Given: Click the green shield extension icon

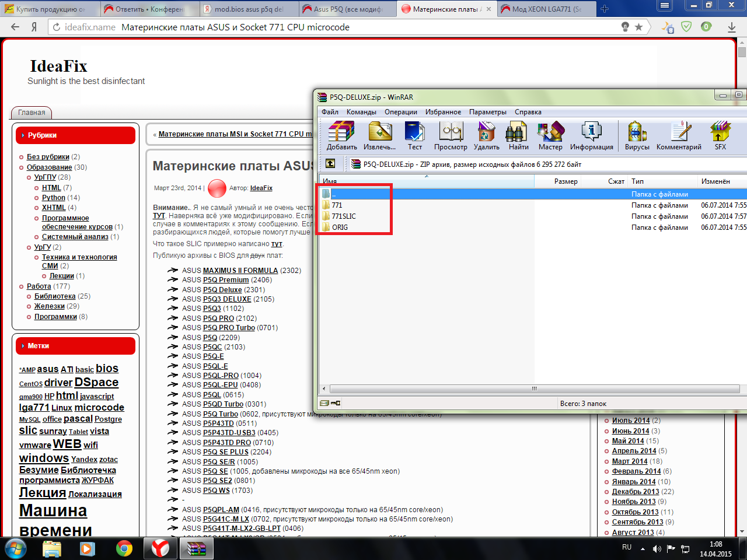Looking at the screenshot, I should (x=687, y=27).
